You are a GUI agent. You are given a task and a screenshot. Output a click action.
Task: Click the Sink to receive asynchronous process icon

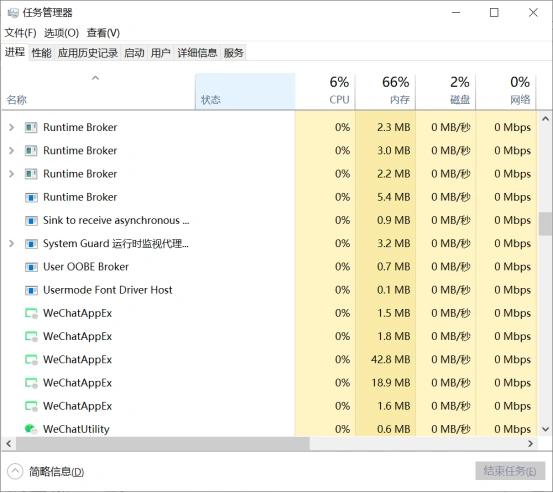(x=31, y=221)
